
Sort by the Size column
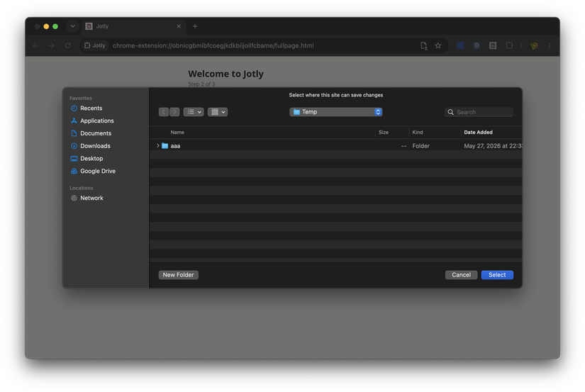point(384,133)
